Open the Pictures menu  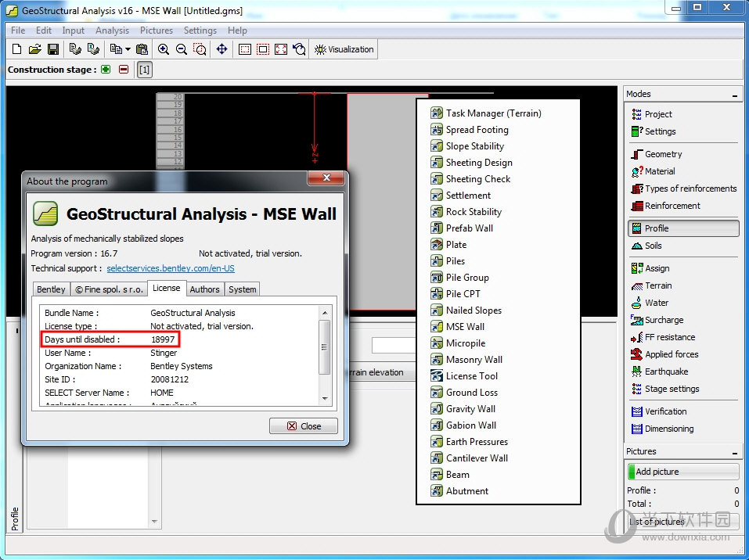pos(157,30)
